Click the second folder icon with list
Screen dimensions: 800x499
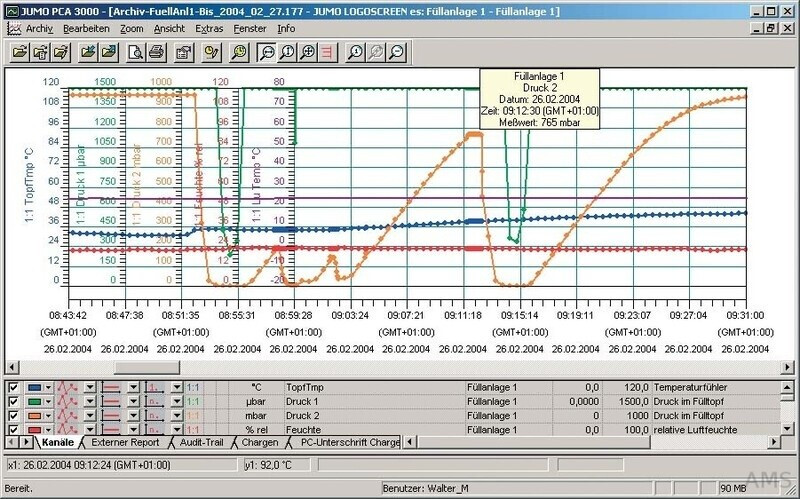pyautogui.click(x=40, y=52)
